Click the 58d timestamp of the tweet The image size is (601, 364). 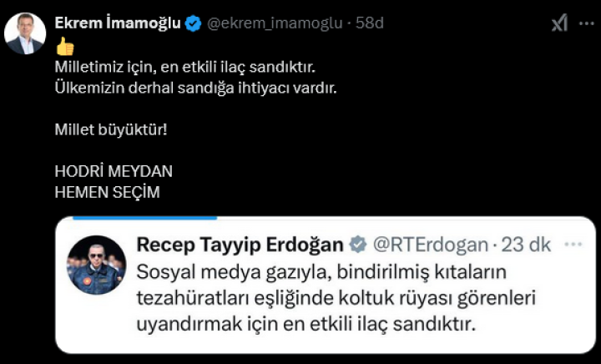point(370,23)
